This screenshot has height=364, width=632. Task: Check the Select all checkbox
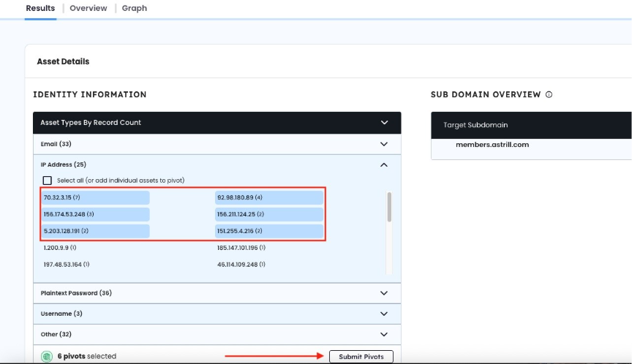pyautogui.click(x=47, y=181)
